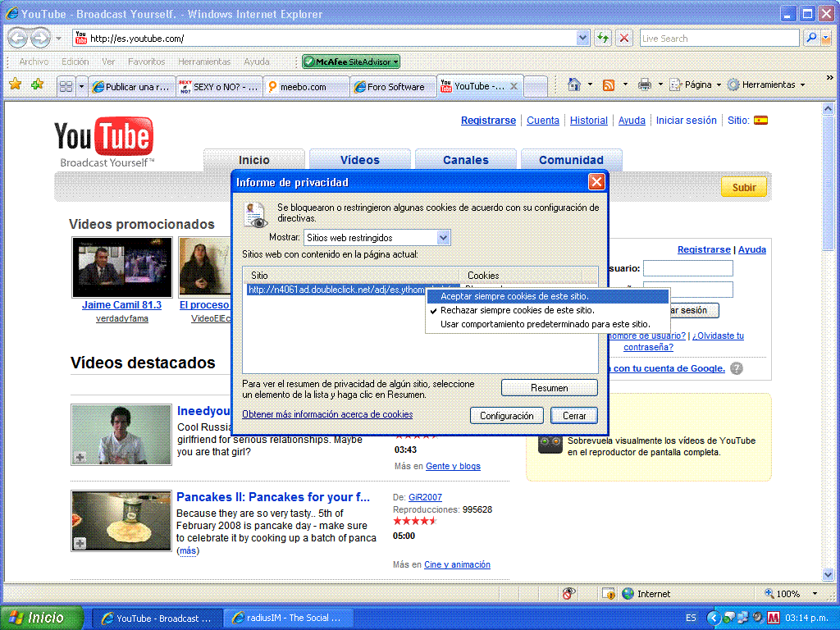Click the YouTube logo on the page
840x630 pixels.
point(104,141)
